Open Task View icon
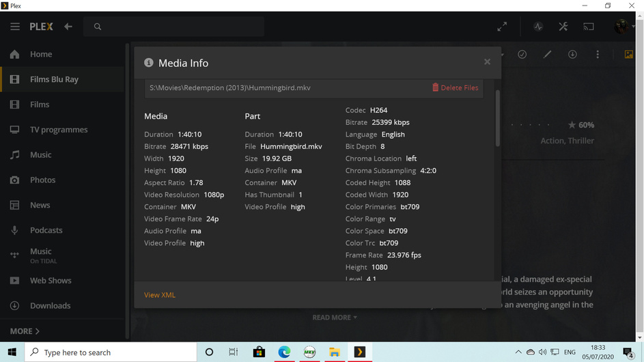Image resolution: width=644 pixels, height=362 pixels. click(234, 352)
